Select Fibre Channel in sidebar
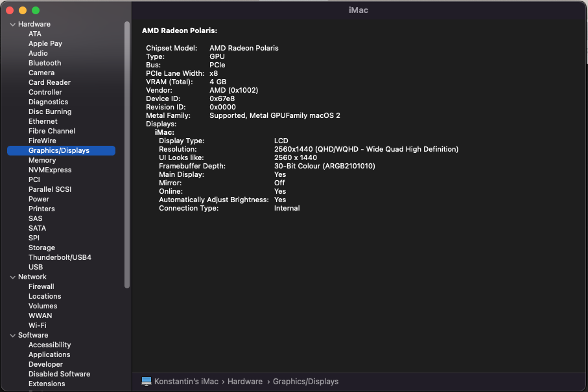 (52, 131)
